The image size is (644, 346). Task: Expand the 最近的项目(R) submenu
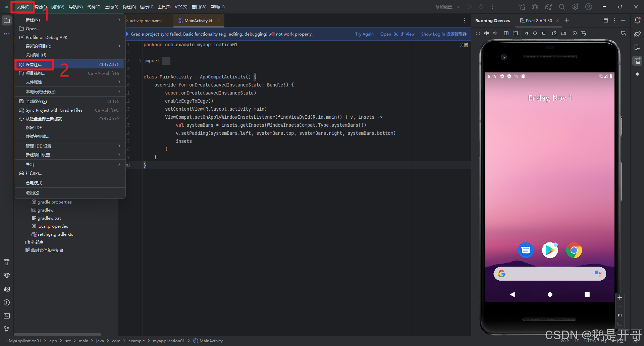coord(70,46)
